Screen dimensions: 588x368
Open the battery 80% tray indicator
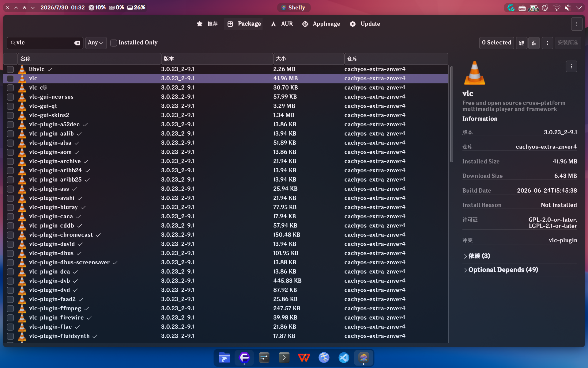(x=533, y=8)
